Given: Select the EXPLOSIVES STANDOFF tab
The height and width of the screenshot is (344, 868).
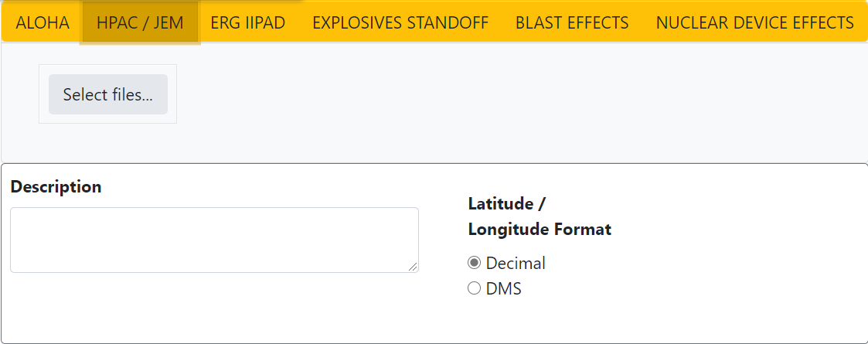Looking at the screenshot, I should pyautogui.click(x=400, y=22).
